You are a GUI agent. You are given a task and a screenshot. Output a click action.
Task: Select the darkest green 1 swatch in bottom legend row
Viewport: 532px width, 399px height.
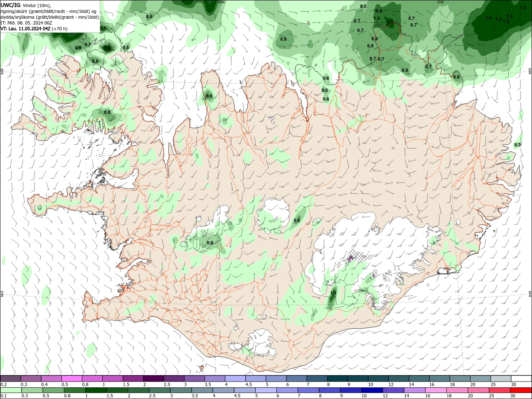(96, 390)
